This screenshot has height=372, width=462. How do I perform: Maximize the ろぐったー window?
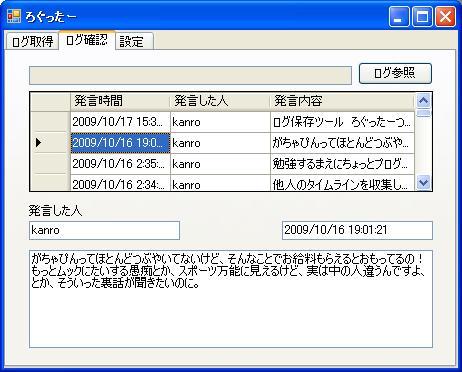pos(422,16)
